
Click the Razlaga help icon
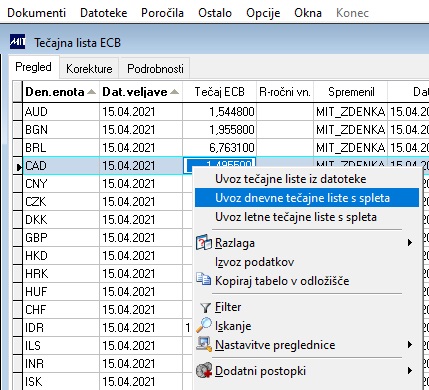[204, 242]
